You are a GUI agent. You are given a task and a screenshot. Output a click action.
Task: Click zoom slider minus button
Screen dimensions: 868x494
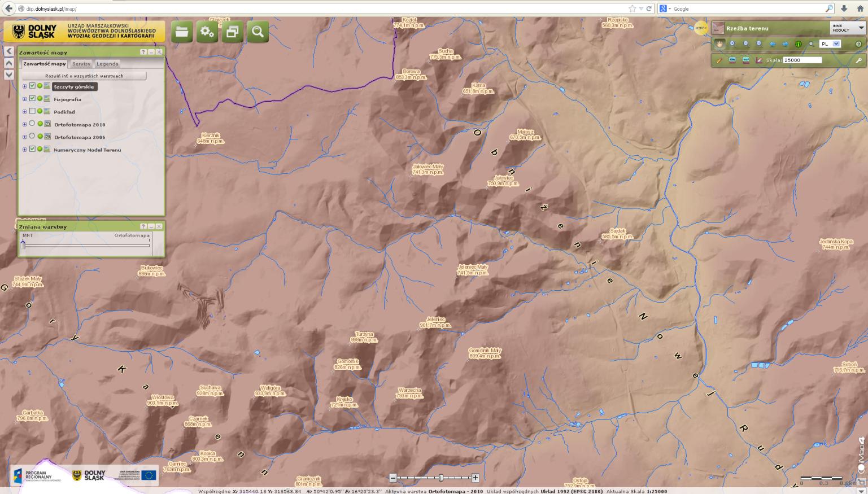click(393, 478)
